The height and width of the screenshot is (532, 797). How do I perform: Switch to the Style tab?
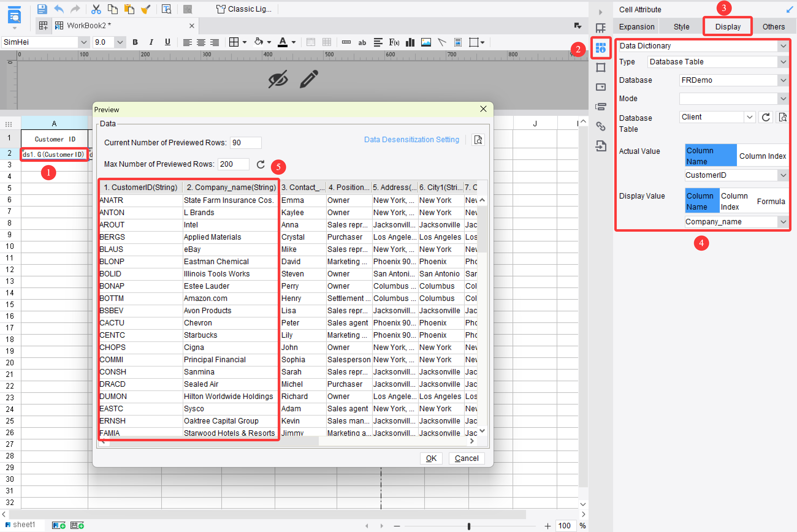[681, 26]
